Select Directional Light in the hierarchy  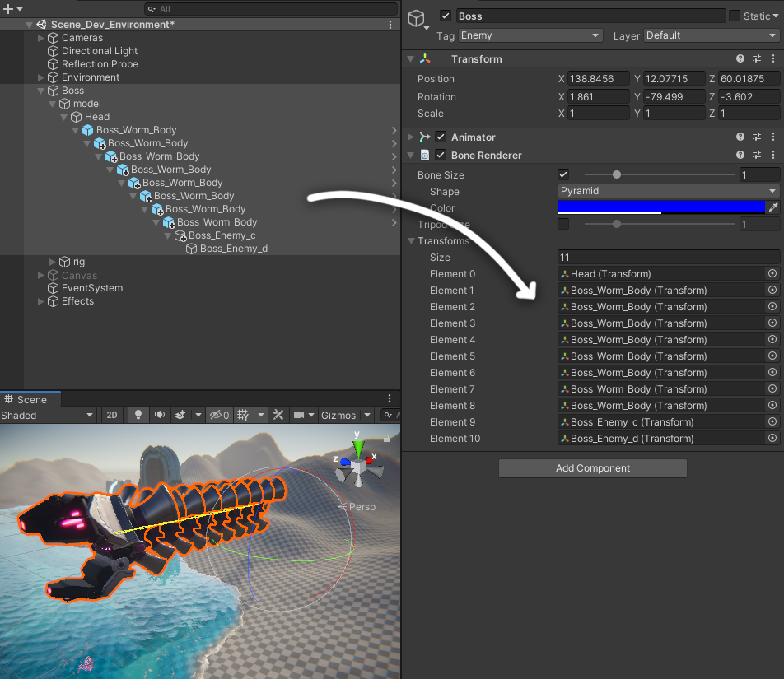coord(99,51)
